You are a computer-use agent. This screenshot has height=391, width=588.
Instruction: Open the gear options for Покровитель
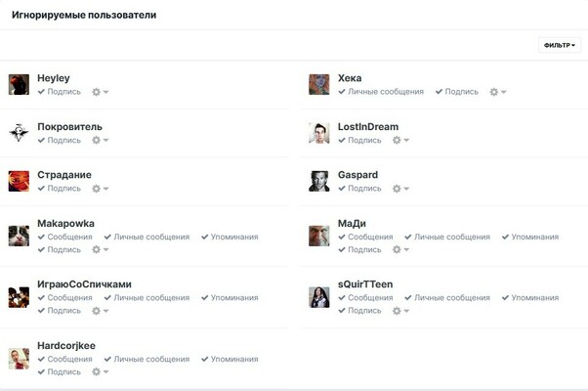point(101,141)
